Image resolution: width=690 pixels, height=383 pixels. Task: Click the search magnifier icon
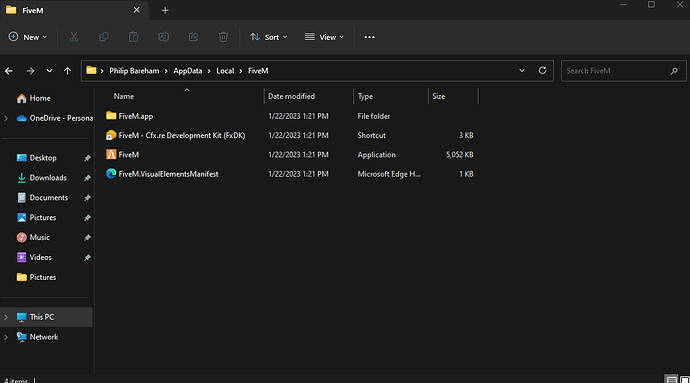674,71
